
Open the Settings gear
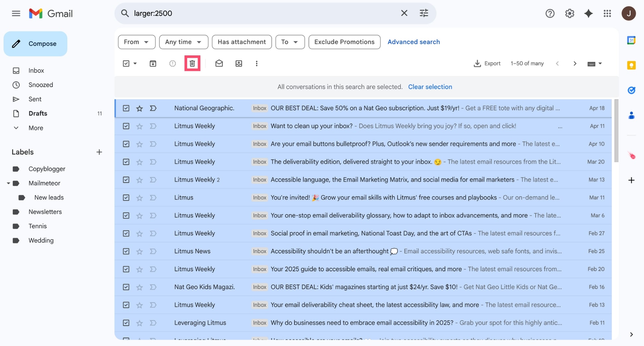569,13
